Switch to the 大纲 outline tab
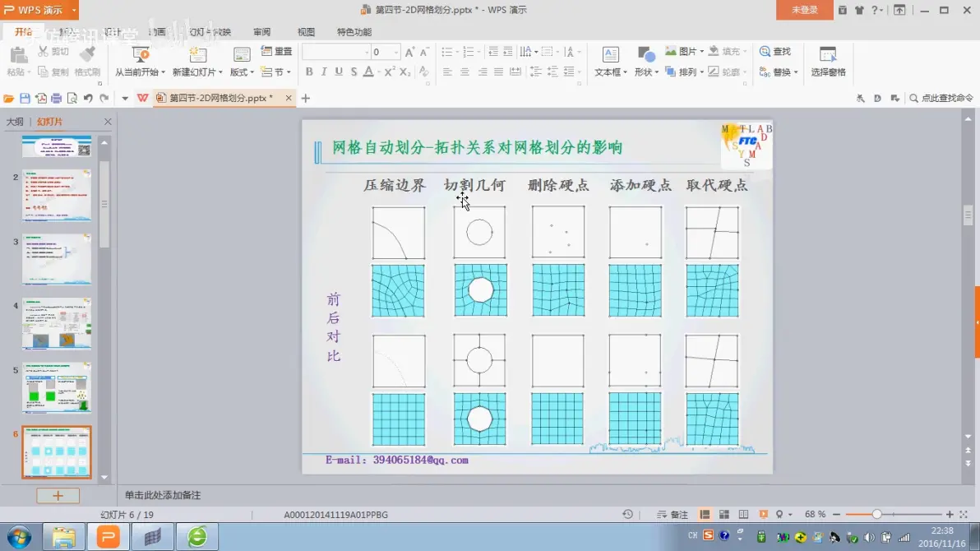This screenshot has height=551, width=980. click(15, 122)
